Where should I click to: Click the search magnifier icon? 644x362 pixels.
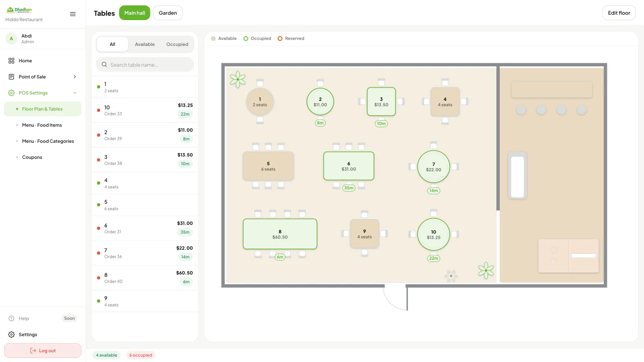coord(104,65)
